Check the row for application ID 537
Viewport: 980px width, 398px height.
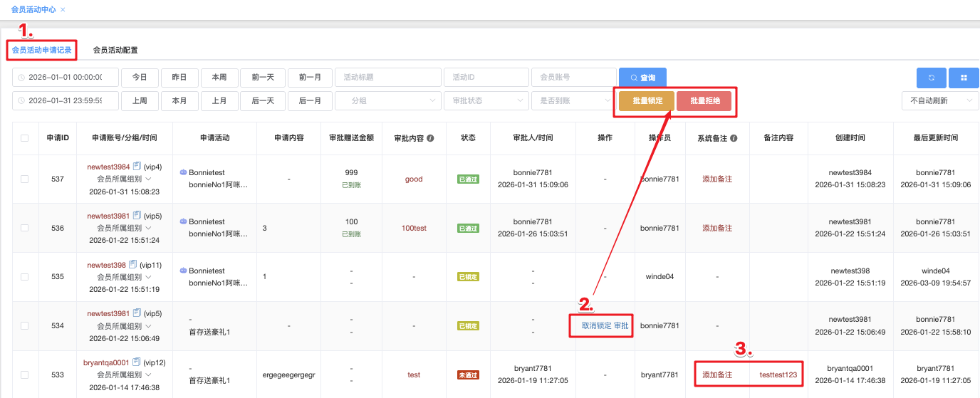[25, 179]
